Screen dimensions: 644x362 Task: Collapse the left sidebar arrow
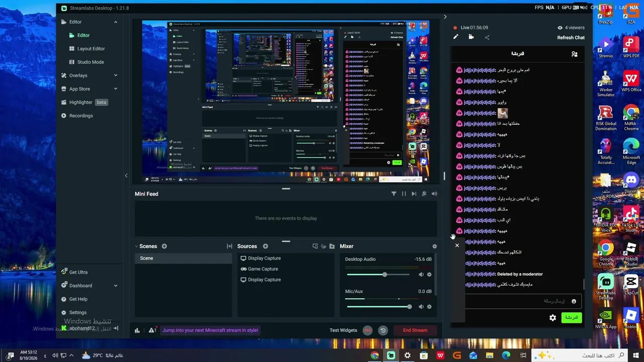(126, 175)
